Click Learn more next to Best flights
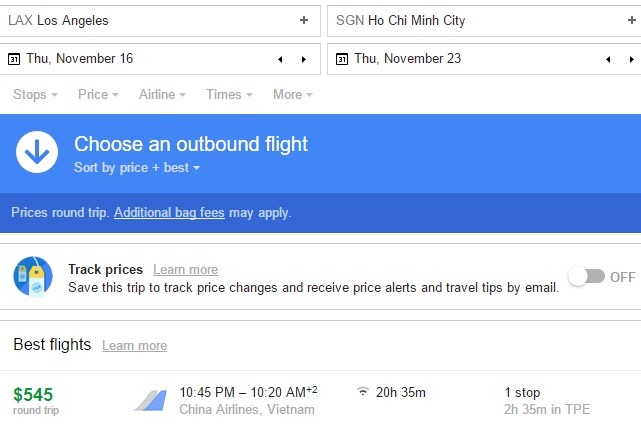 (x=134, y=345)
